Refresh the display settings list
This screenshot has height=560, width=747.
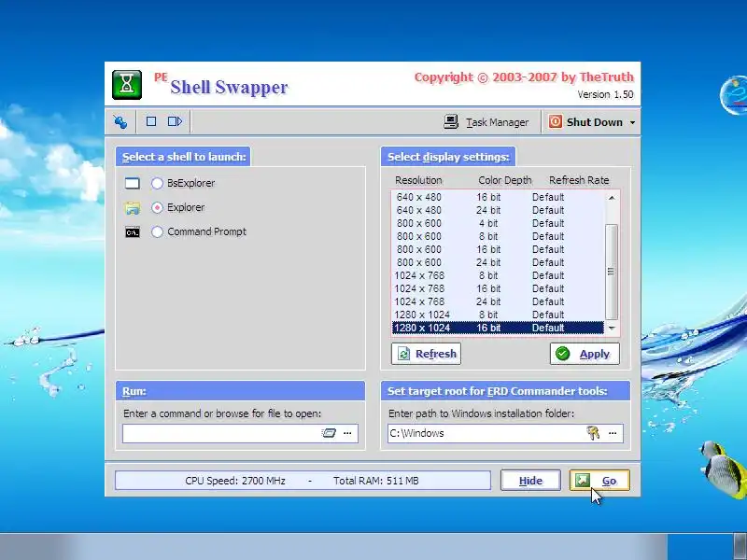(426, 354)
